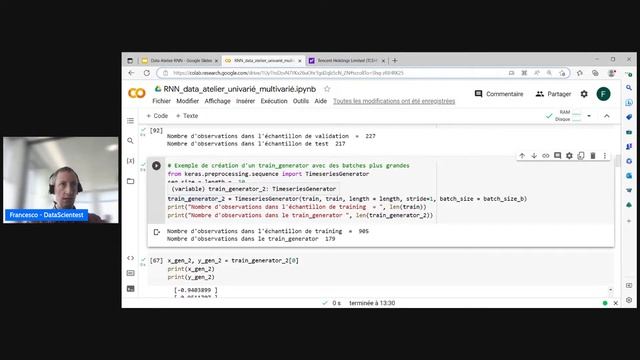Select cell [92] output area
This screenshot has height=360, width=640.
tap(271, 140)
